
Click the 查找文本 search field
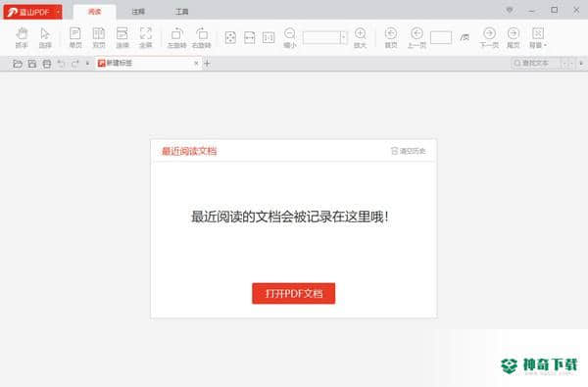[x=535, y=63]
